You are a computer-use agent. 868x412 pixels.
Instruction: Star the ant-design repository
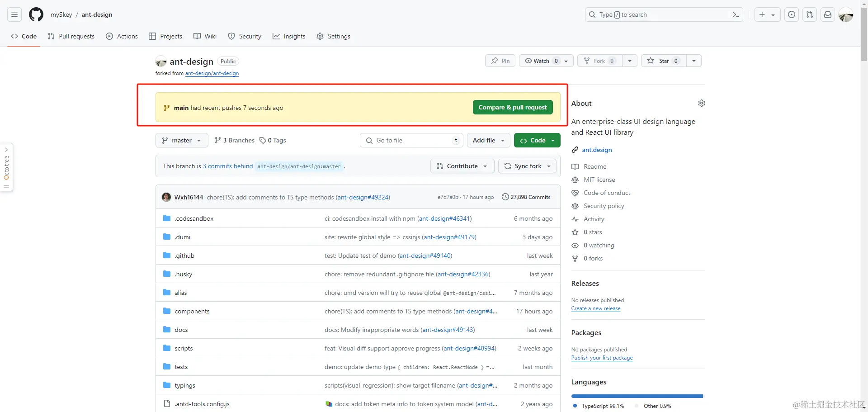point(663,61)
